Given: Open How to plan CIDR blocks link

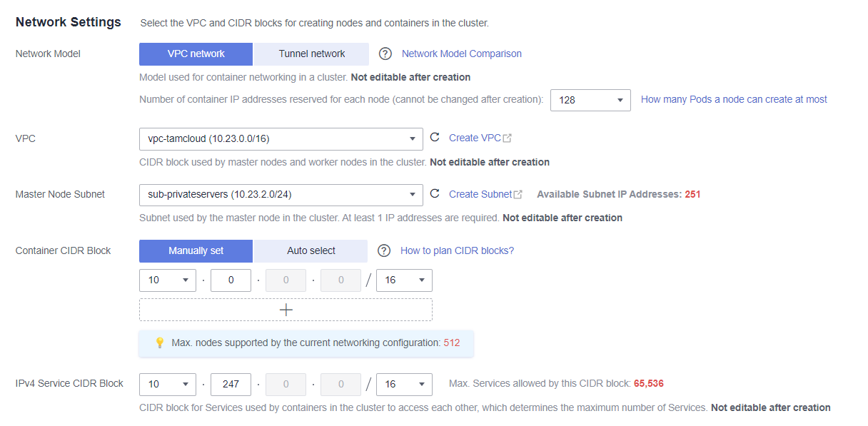Looking at the screenshot, I should pyautogui.click(x=457, y=250).
